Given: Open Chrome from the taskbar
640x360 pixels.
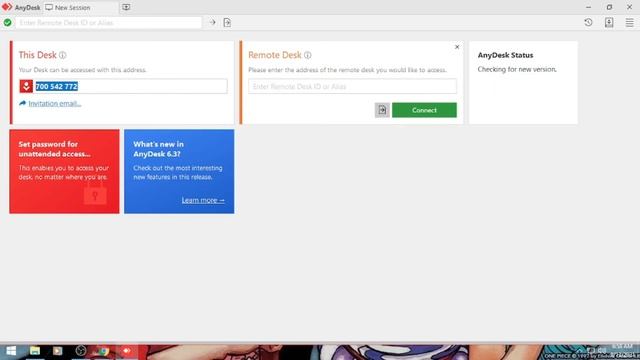Looking at the screenshot, I should 103,351.
